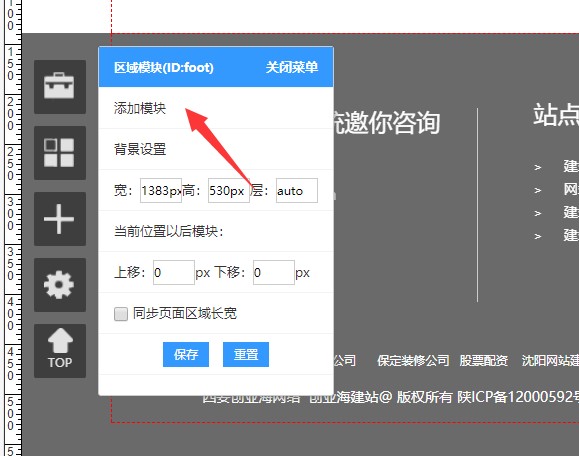Toggle 同步页面区域长宽 checkbox
Screen dimensions: 579x456
[x=121, y=314]
